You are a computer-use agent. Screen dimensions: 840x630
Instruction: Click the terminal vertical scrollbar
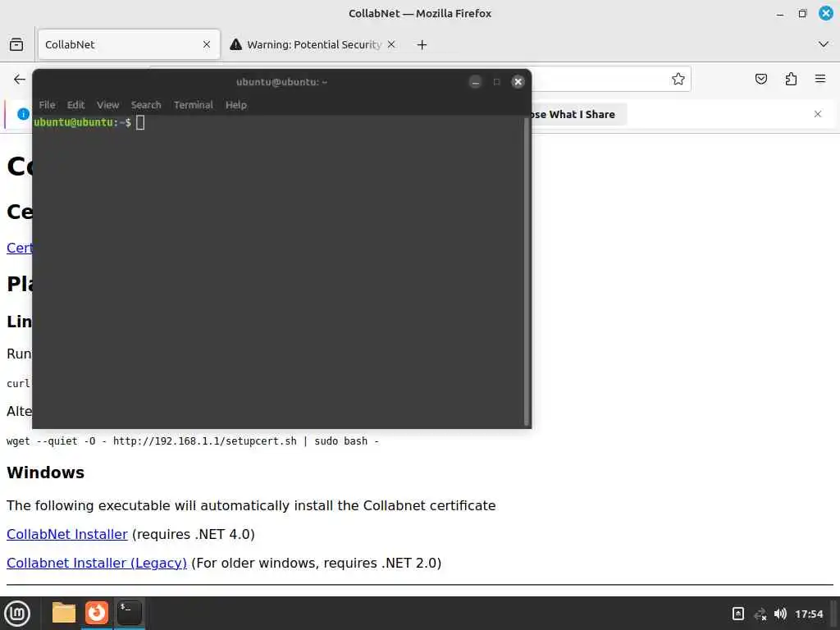pos(527,271)
